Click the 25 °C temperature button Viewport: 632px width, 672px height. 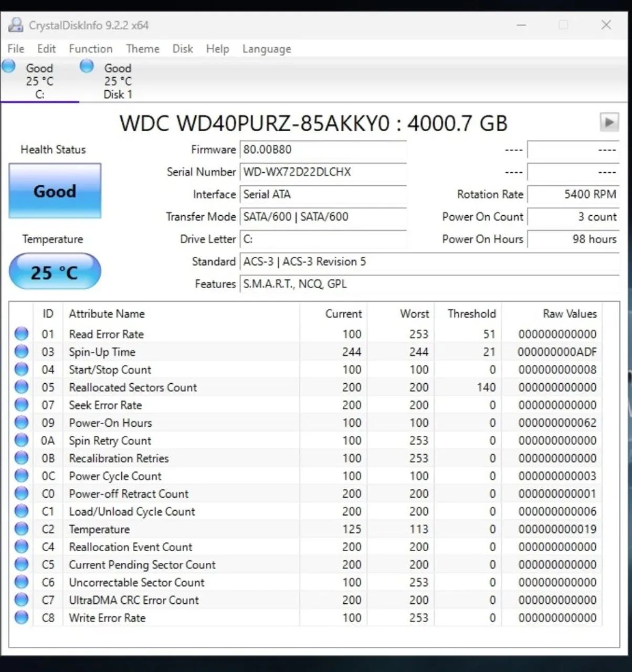[x=55, y=271]
